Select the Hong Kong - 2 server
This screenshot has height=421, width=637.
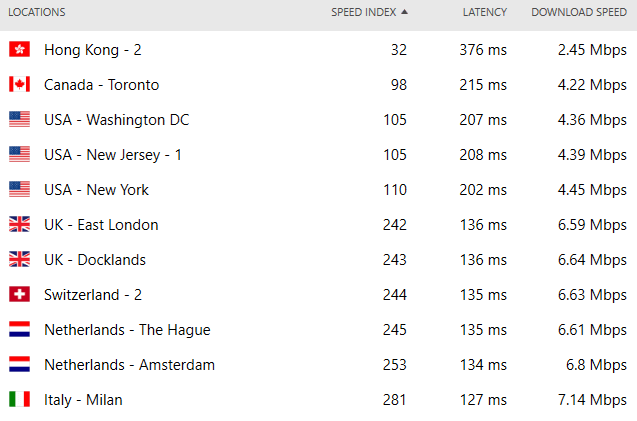click(318, 50)
